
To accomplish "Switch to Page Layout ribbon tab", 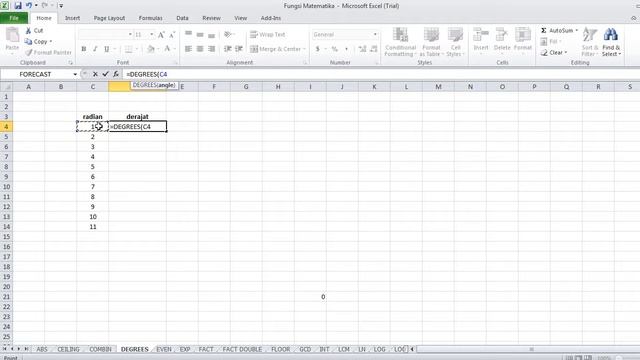I will pos(109,18).
